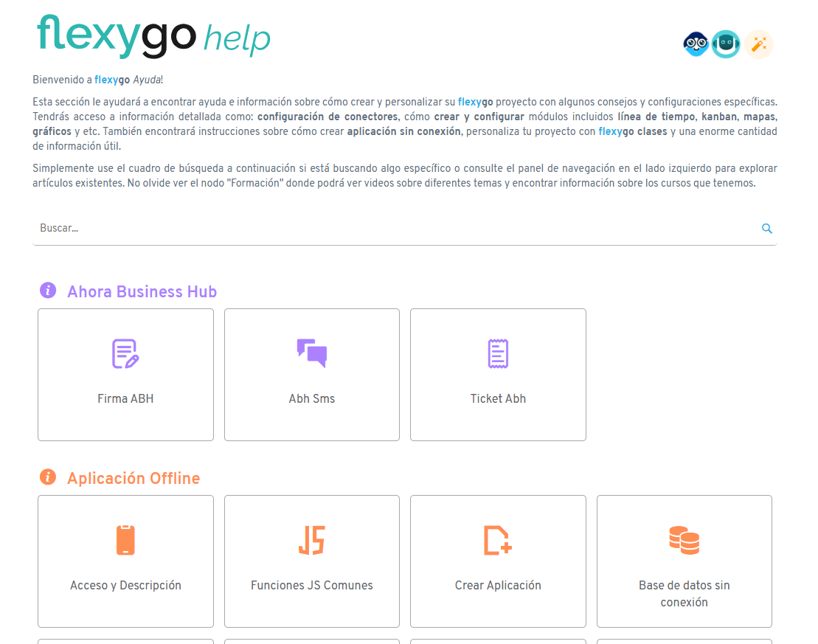Click the Funciones JS Comunes JS icon
The height and width of the screenshot is (644, 818).
click(312, 540)
